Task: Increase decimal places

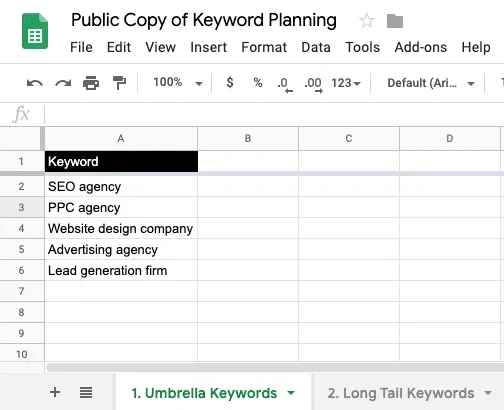Action: point(313,84)
